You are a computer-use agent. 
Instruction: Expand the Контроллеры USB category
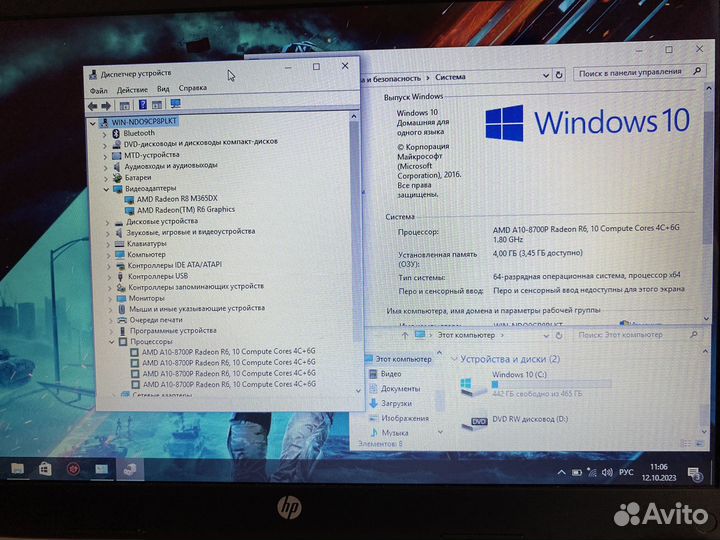click(109, 277)
